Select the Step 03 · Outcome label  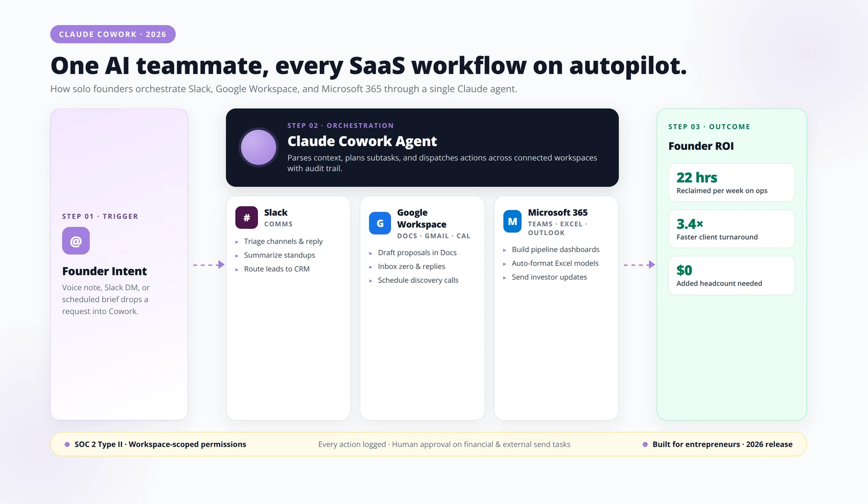coord(709,127)
